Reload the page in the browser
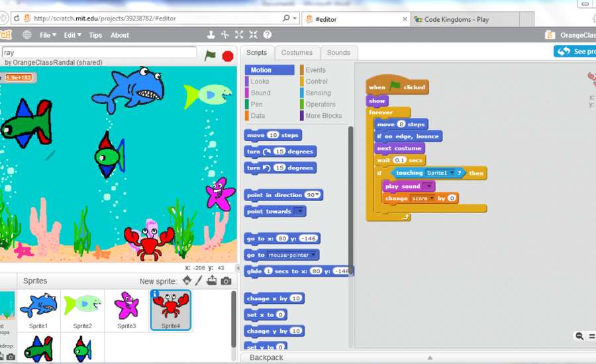Image resolution: width=596 pixels, height=364 pixels. point(17,19)
